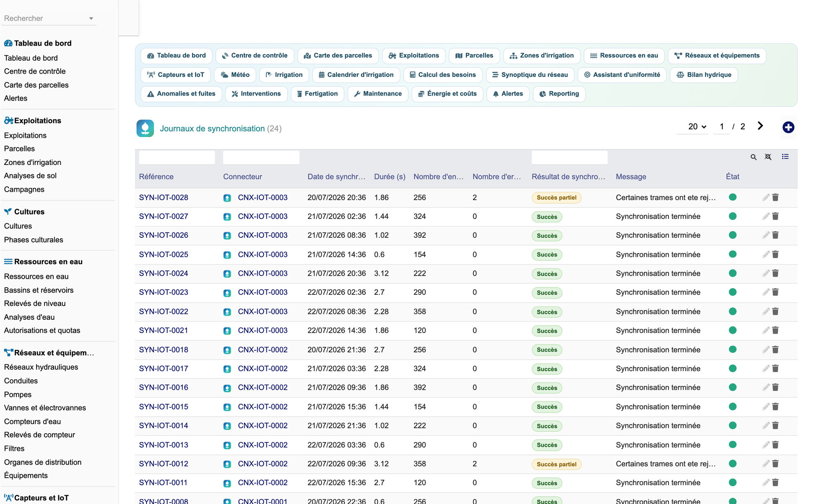Sort by Durée (s) column header

[x=389, y=177]
